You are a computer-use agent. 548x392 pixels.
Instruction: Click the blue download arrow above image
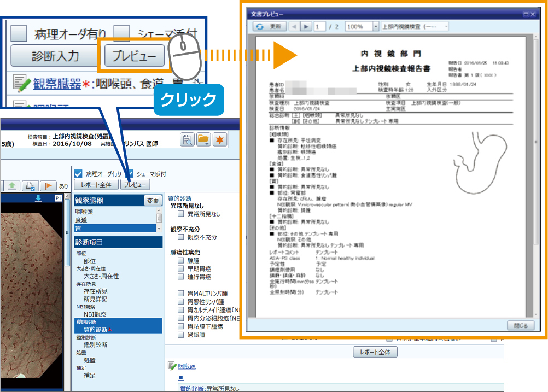(x=38, y=198)
